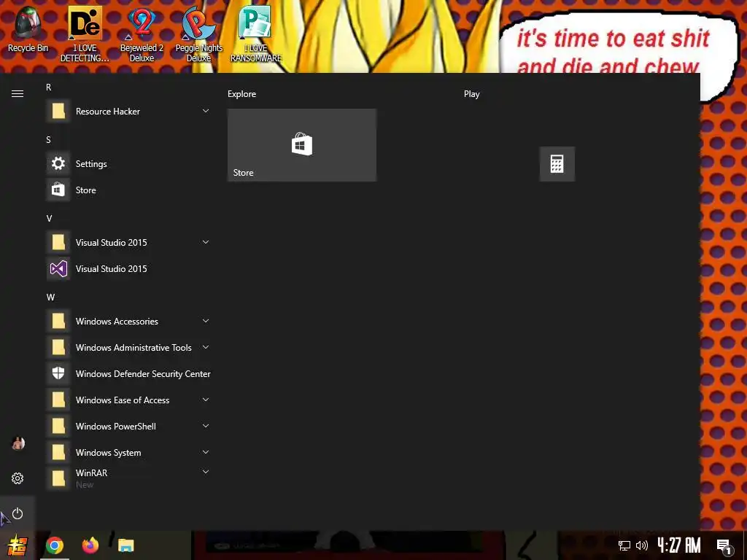Open the user account picture icon

click(x=18, y=443)
